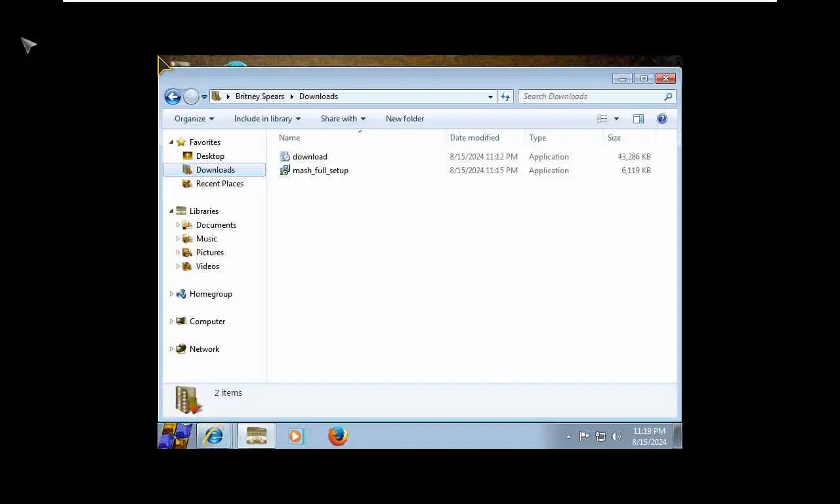Expand the Homegroup node

click(171, 294)
